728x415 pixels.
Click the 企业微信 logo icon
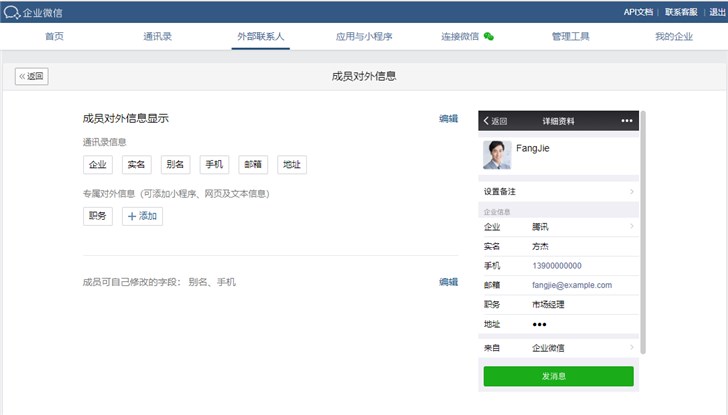point(12,11)
